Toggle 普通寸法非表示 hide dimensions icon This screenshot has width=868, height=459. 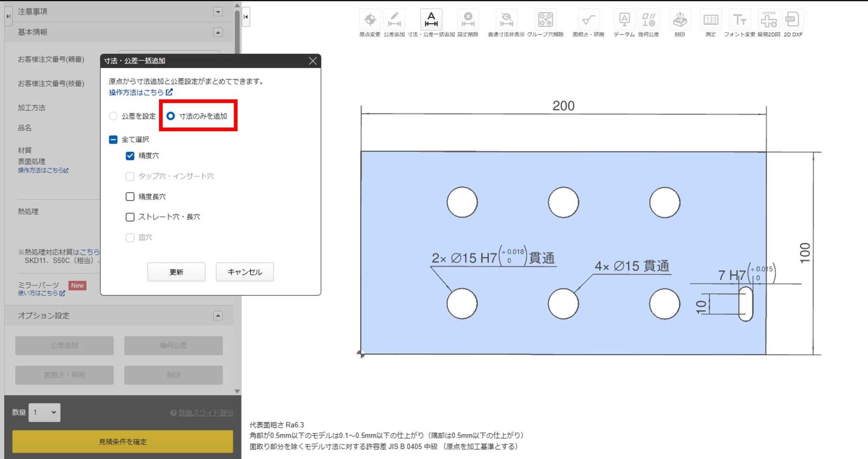pyautogui.click(x=506, y=20)
